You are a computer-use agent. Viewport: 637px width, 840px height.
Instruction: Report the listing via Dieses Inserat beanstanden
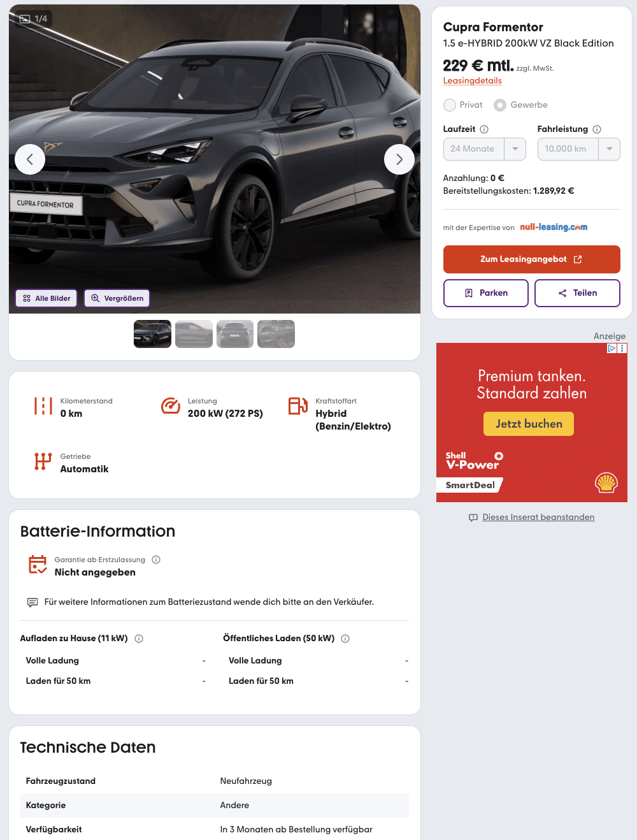tap(538, 518)
